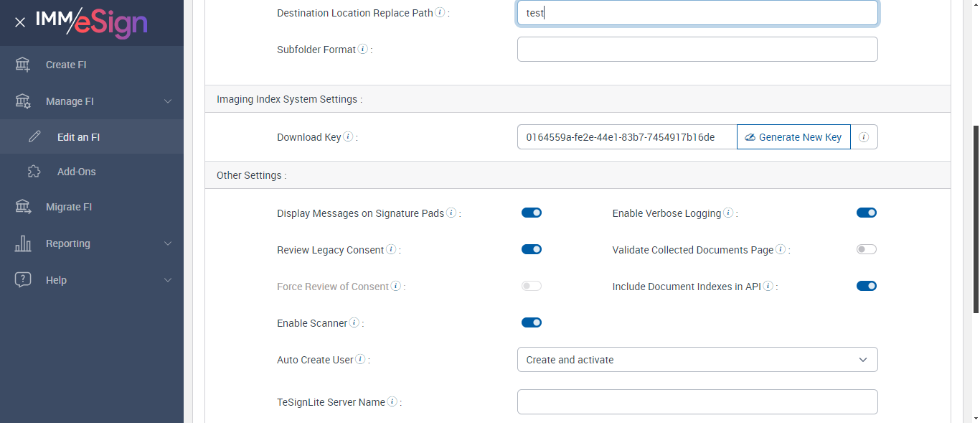Click the TeSignLite Server Name field
Viewport: 980px width, 423px height.
click(x=697, y=402)
